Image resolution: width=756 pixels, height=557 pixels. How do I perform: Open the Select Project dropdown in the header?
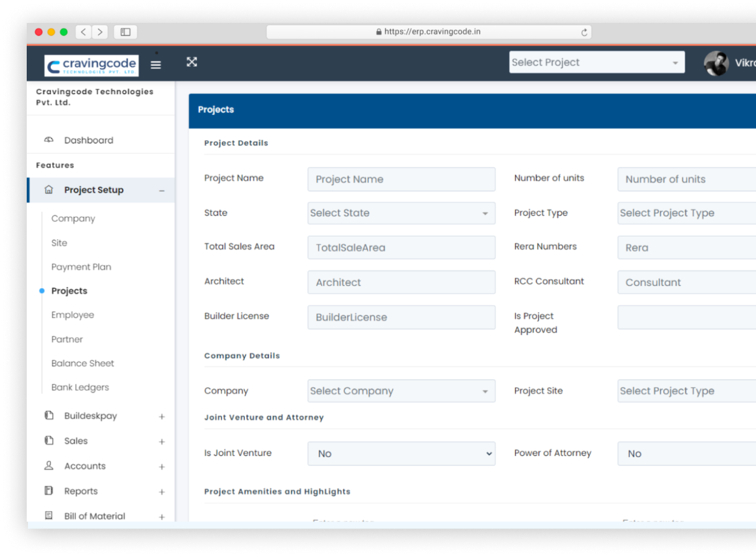(596, 62)
